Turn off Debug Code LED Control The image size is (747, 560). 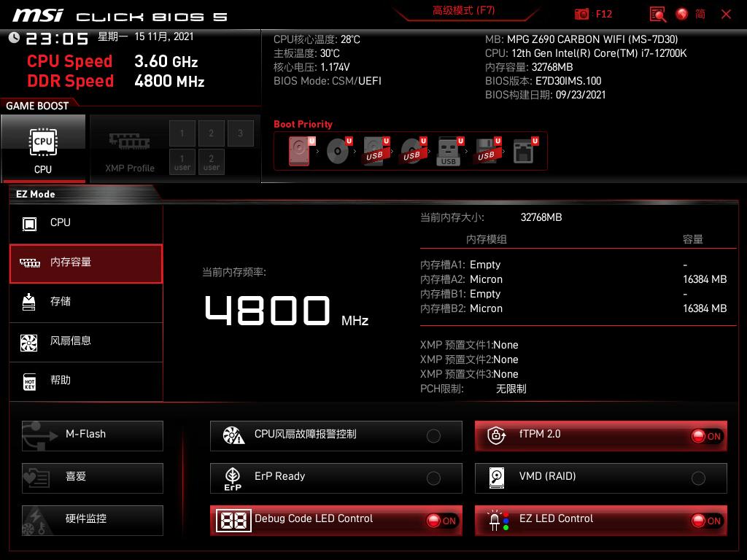[438, 521]
